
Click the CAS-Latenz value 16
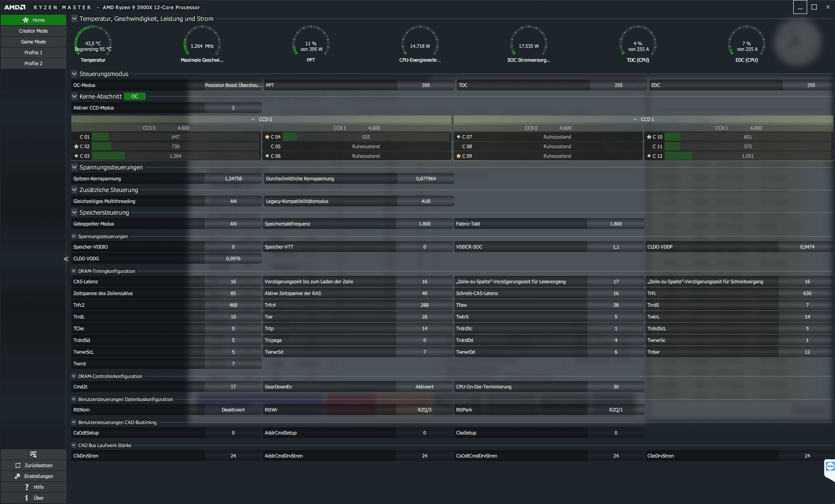click(x=233, y=282)
